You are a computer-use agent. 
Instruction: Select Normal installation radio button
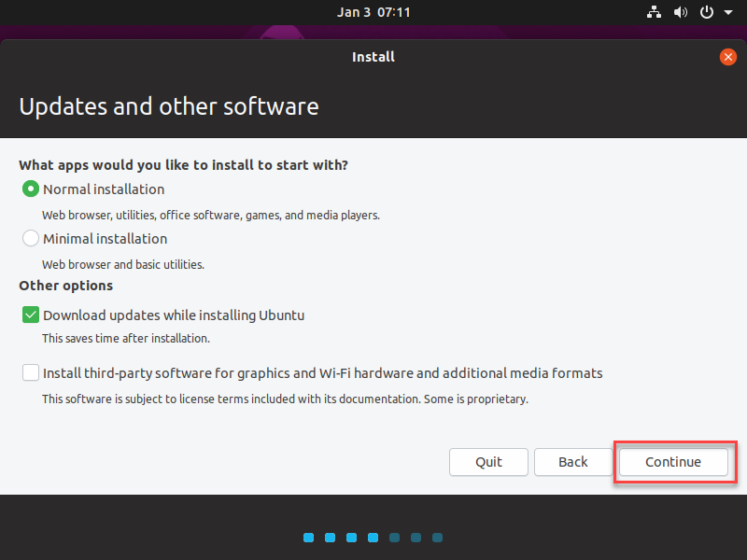[x=31, y=189]
